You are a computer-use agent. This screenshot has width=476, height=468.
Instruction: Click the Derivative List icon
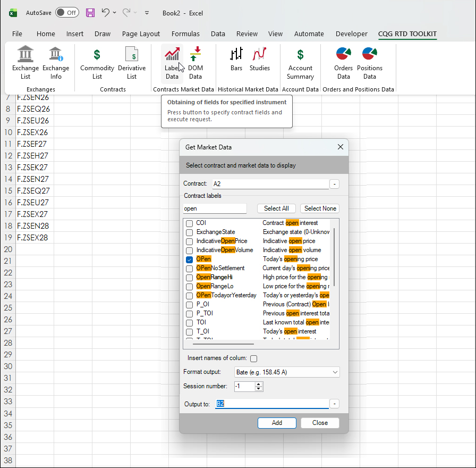tap(132, 62)
